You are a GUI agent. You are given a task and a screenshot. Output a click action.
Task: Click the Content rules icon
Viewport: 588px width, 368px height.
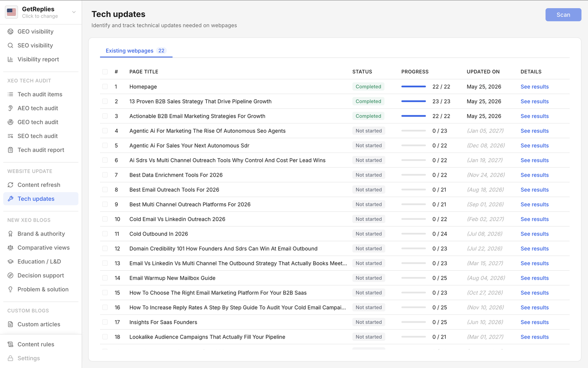(x=11, y=344)
